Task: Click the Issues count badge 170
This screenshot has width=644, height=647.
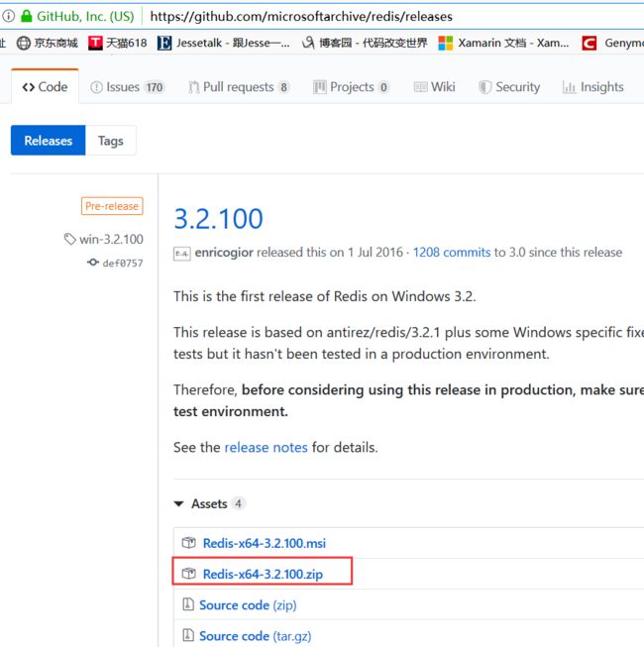Action: tap(155, 87)
